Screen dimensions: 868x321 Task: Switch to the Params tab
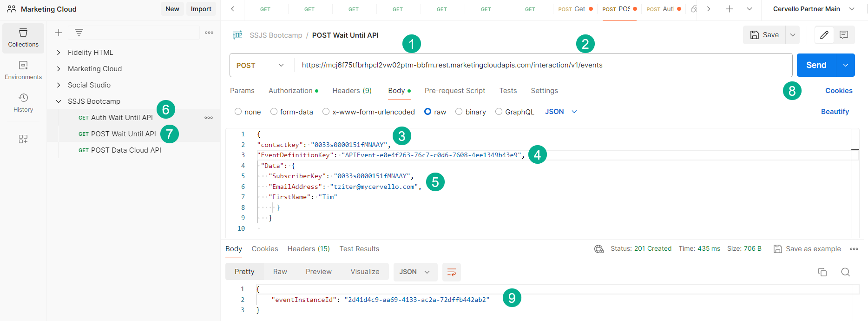coord(242,91)
